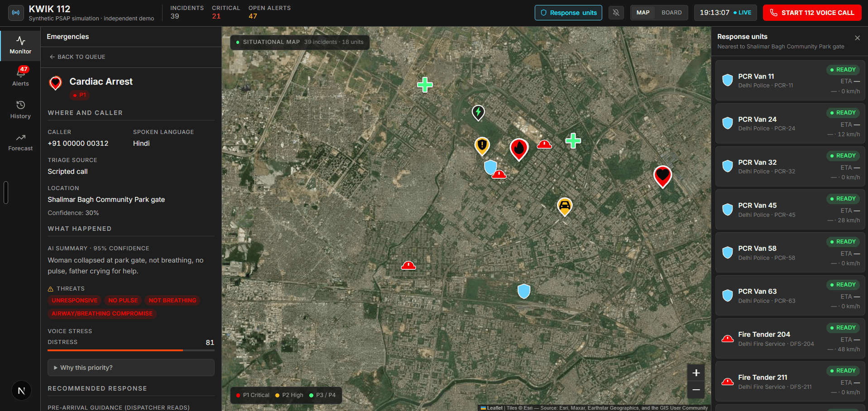Go back to the emergency queue

point(77,57)
